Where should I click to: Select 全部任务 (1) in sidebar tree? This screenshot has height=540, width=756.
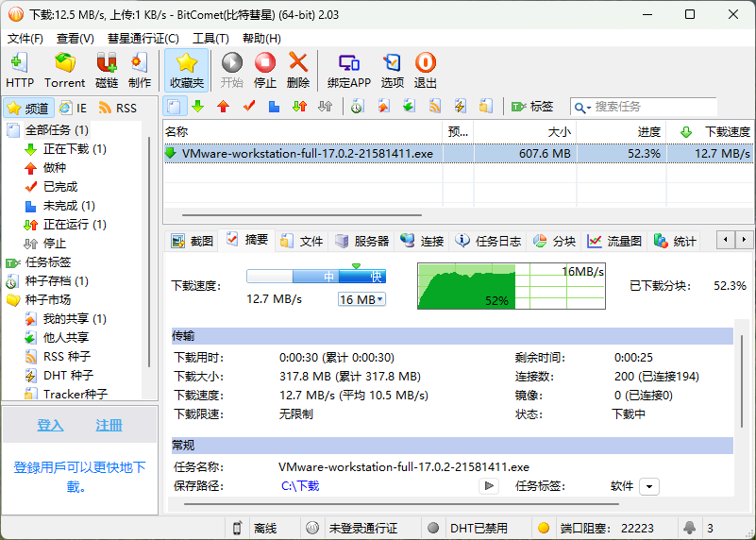57,130
